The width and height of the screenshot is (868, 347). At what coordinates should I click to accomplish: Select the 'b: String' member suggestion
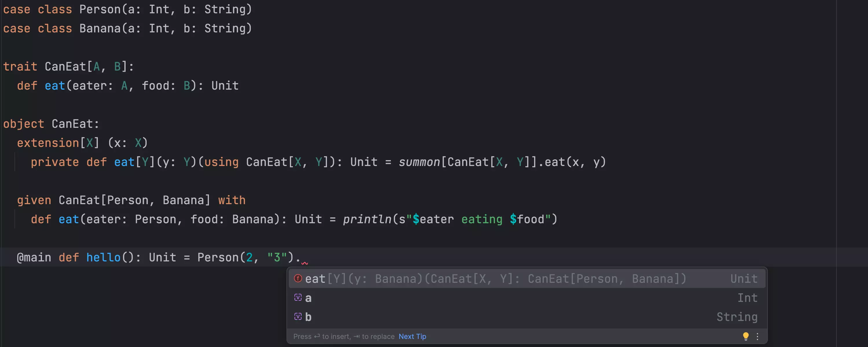tap(526, 316)
